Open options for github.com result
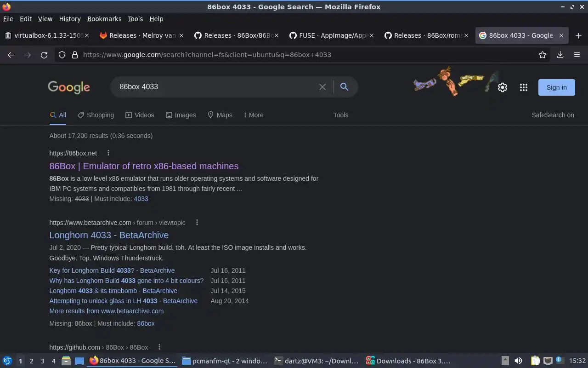Viewport: 588px width, 368px height. (x=159, y=347)
